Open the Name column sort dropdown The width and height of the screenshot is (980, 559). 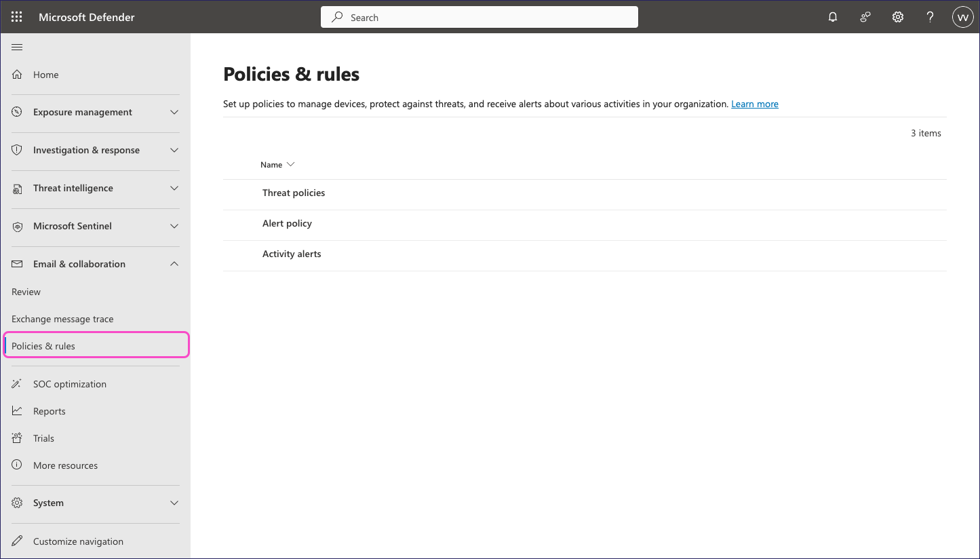[x=290, y=164]
